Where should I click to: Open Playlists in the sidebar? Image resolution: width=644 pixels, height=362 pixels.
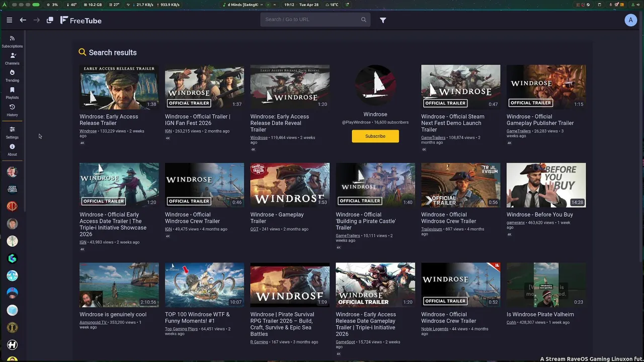(x=12, y=93)
